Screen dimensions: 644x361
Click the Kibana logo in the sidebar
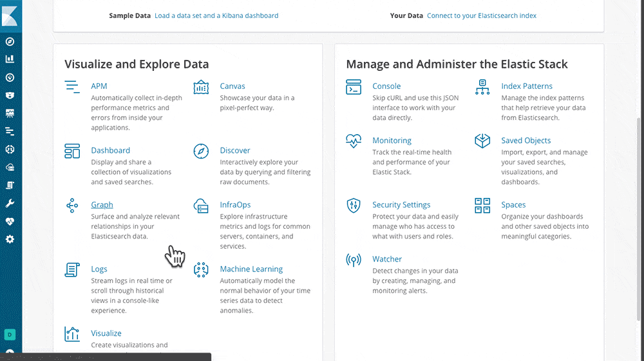(x=10, y=15)
